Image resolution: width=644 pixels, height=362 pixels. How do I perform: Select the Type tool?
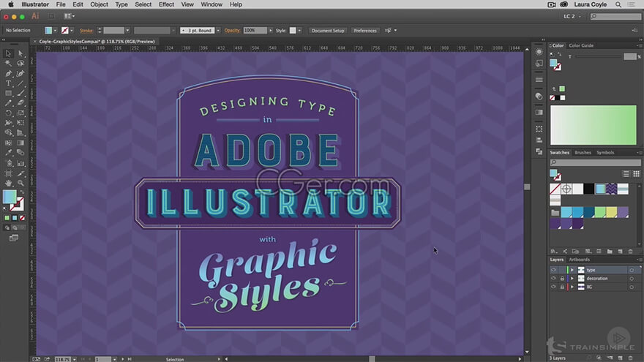click(8, 83)
